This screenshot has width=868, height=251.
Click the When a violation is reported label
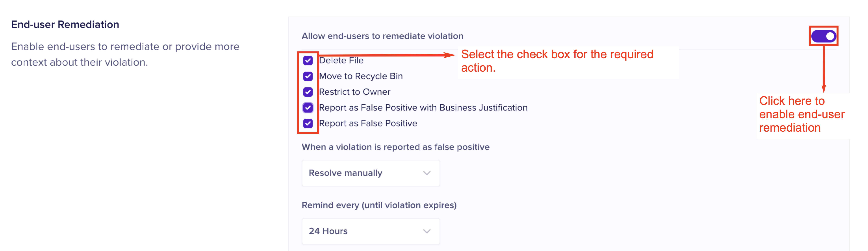pos(395,147)
